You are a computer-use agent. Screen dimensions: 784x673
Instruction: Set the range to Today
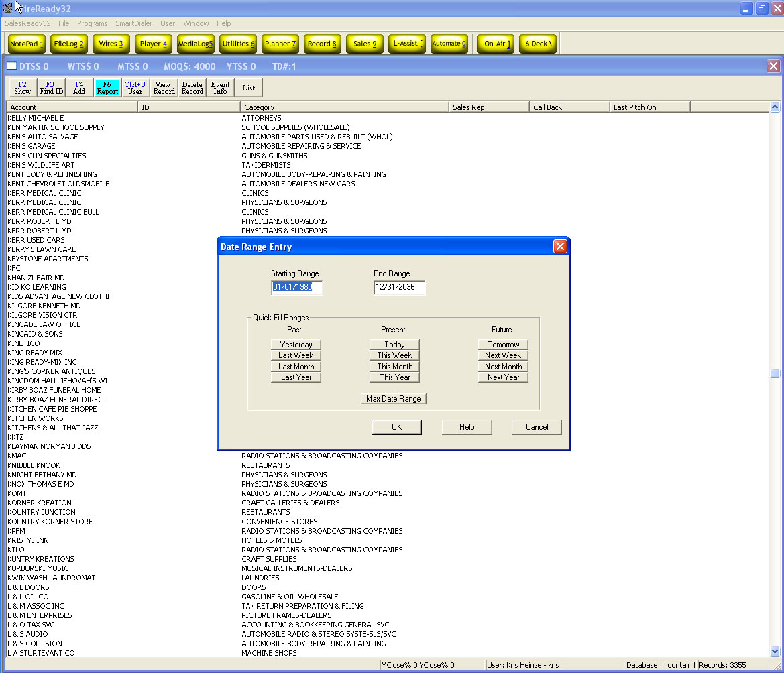click(394, 345)
